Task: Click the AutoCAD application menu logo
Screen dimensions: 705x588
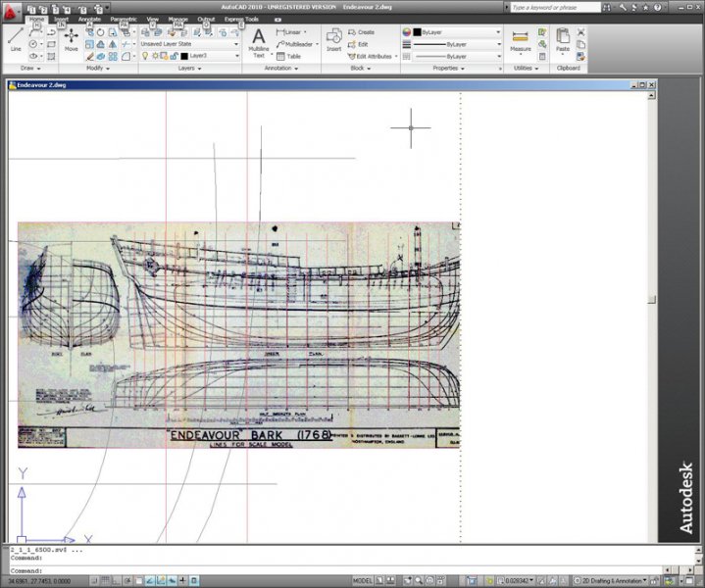Action: [11, 12]
